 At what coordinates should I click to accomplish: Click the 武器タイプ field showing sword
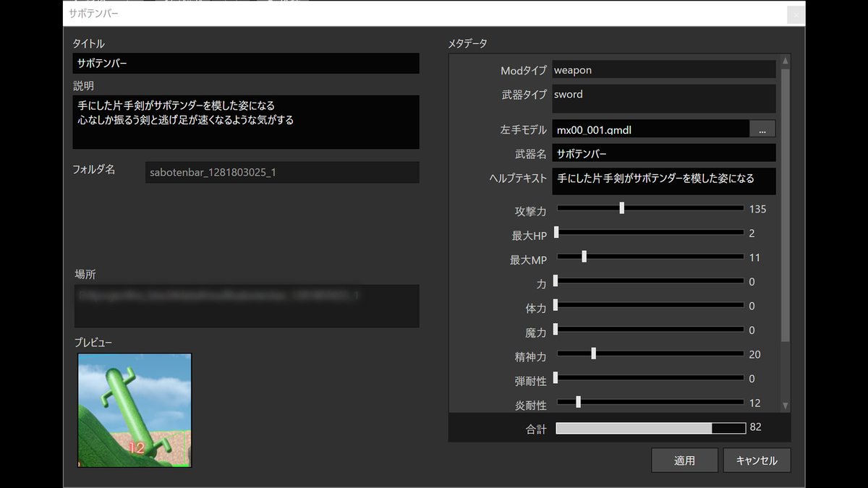(x=663, y=98)
